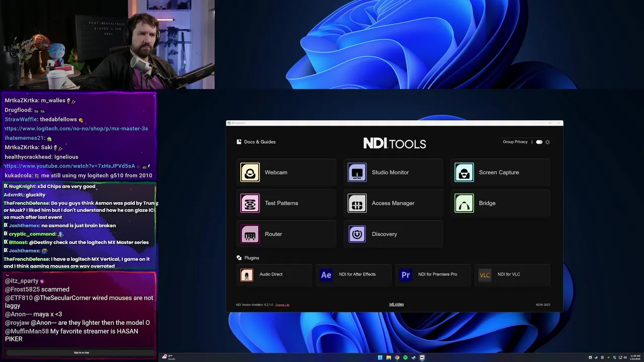Click the Plugins section heading
The width and height of the screenshot is (644, 362).
[248, 258]
